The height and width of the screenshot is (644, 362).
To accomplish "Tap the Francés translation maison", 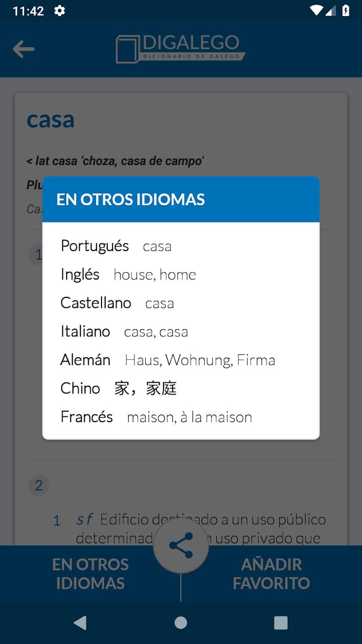I will 189,416.
